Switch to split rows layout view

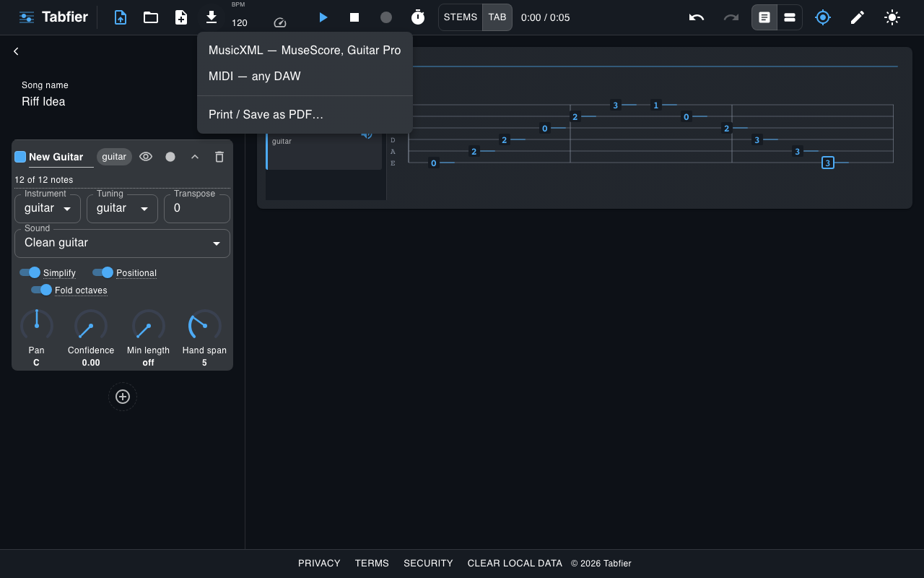coord(790,17)
